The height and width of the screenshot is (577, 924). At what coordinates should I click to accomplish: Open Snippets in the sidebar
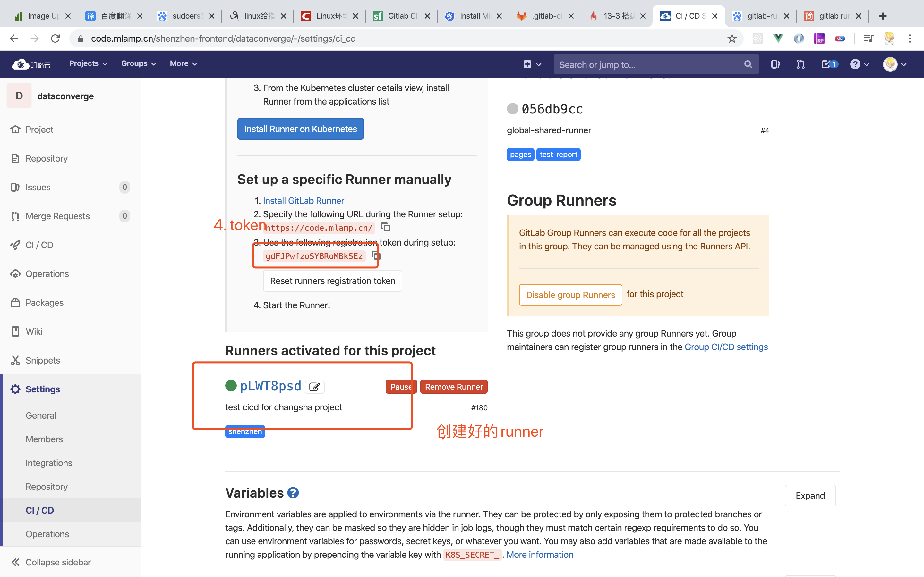pos(42,360)
